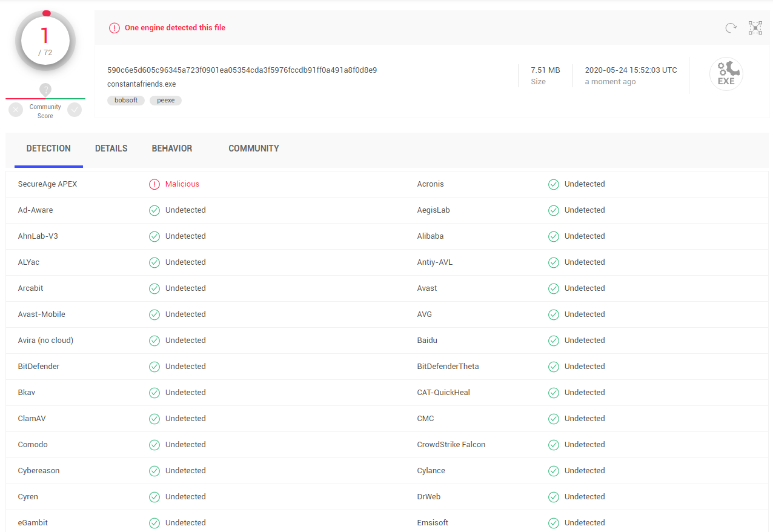Click the check icon for AegisLab
The height and width of the screenshot is (532, 773).
(x=554, y=210)
